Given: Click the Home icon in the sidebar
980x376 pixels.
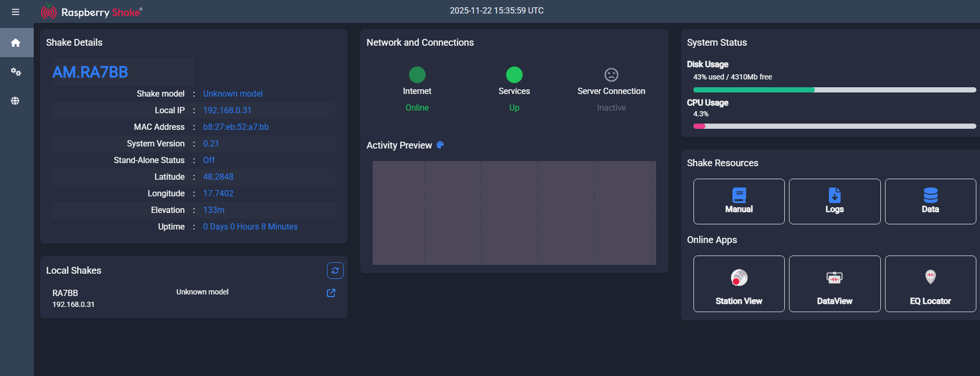Looking at the screenshot, I should tap(16, 43).
